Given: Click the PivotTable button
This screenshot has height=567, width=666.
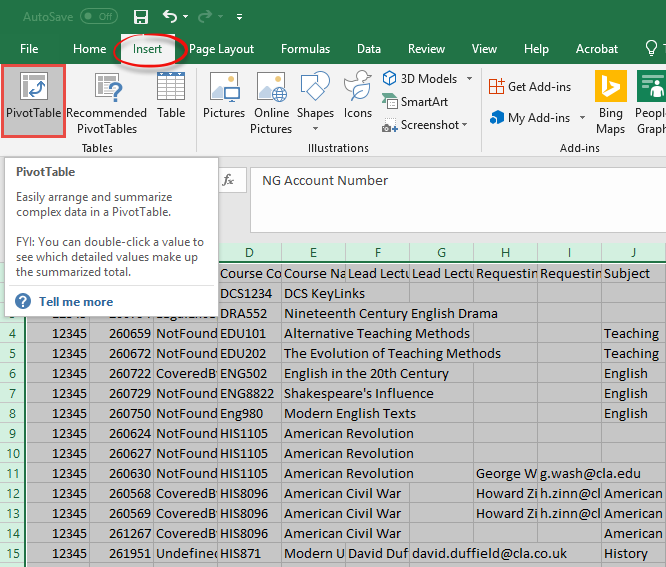Looking at the screenshot, I should 33,100.
